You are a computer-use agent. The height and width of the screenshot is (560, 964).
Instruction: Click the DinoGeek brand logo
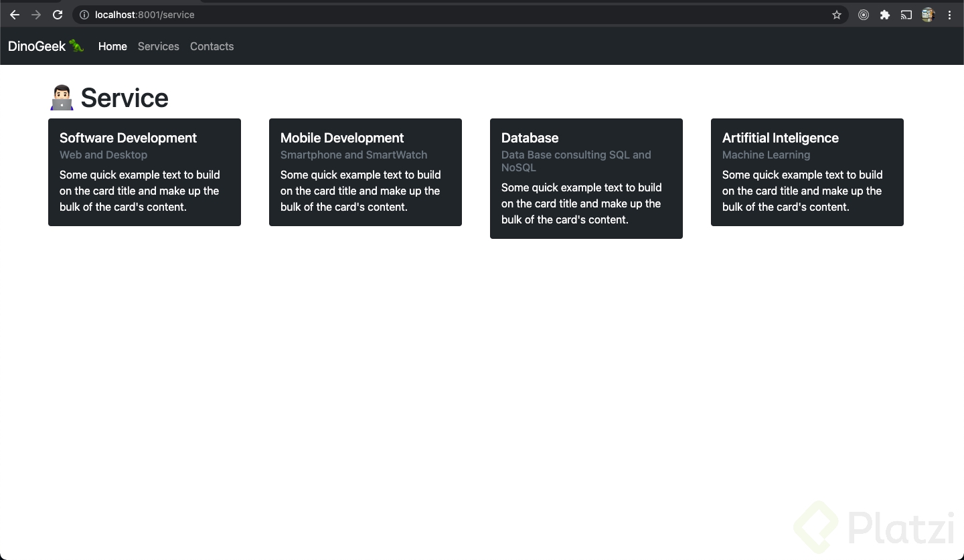point(46,46)
